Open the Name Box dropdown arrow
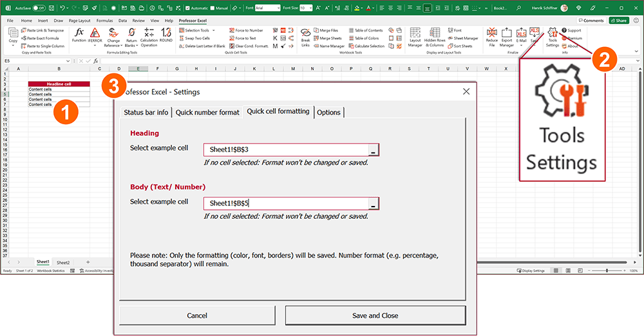Viewport: 644px width, 336px height. coord(68,61)
